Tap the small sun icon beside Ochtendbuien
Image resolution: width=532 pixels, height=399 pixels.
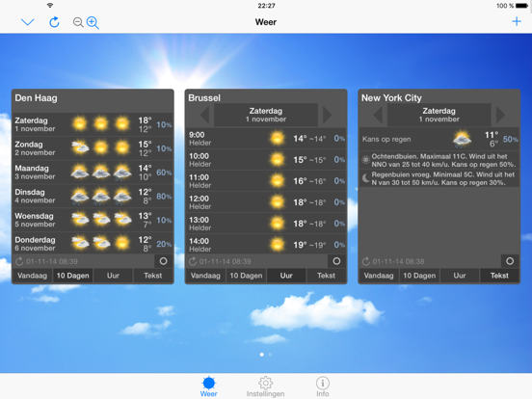[x=365, y=159]
